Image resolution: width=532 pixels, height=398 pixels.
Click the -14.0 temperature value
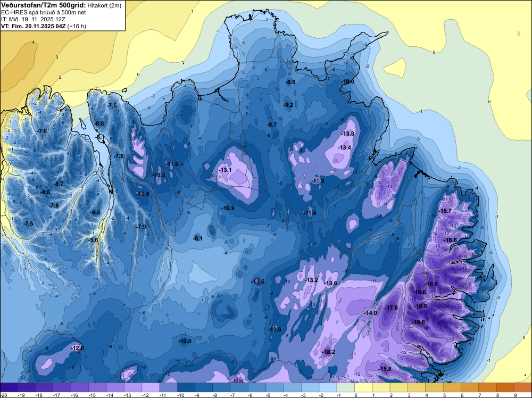pos(370,313)
